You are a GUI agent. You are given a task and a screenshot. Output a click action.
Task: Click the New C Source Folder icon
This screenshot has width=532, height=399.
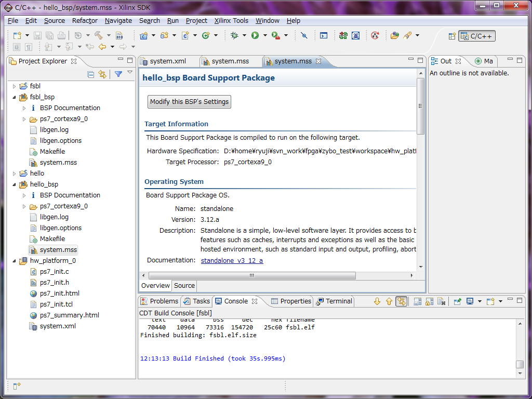coord(165,35)
